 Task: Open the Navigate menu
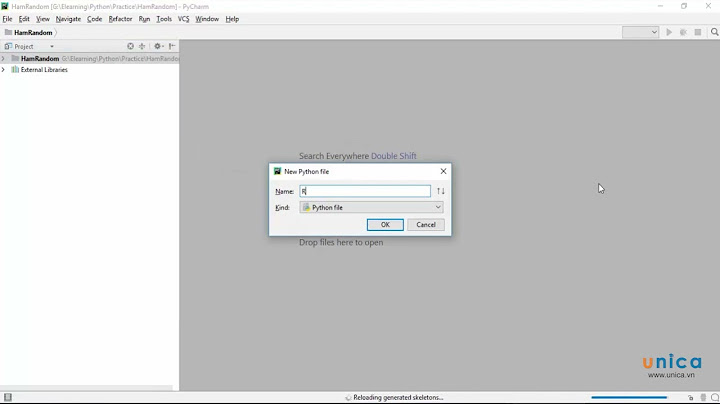(68, 19)
